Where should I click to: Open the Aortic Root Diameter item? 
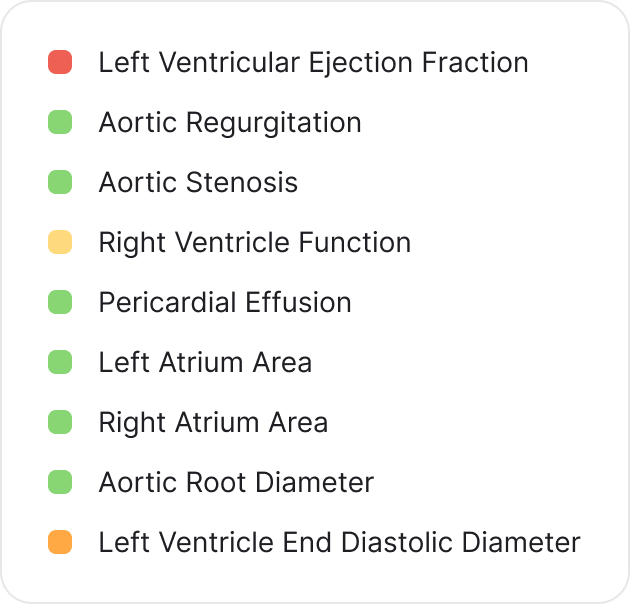tap(236, 482)
